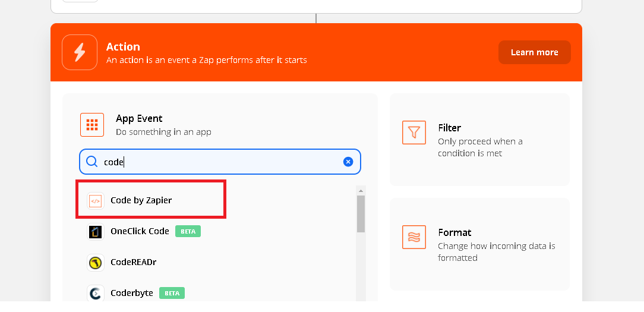
Task: Click the CodeREADr app icon
Action: 95,262
